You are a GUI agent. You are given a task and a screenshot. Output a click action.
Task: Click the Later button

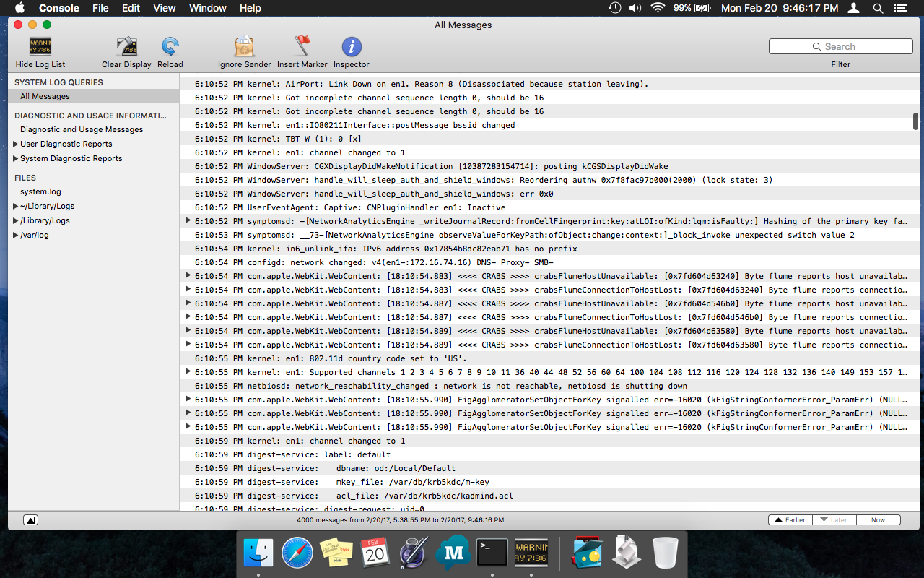[834, 519]
